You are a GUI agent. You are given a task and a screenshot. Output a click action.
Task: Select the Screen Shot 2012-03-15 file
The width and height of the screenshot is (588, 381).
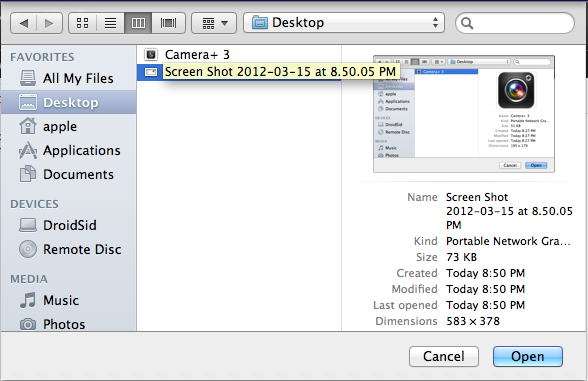pyautogui.click(x=239, y=72)
